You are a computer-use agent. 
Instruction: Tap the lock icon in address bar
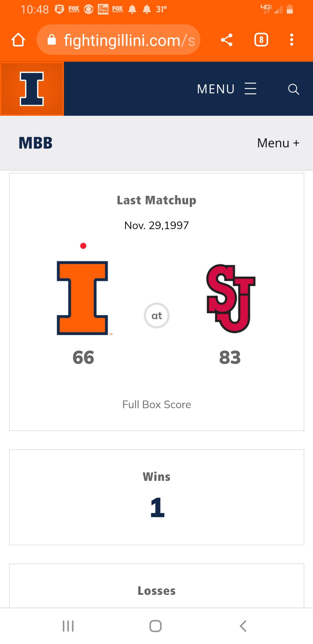click(x=52, y=40)
